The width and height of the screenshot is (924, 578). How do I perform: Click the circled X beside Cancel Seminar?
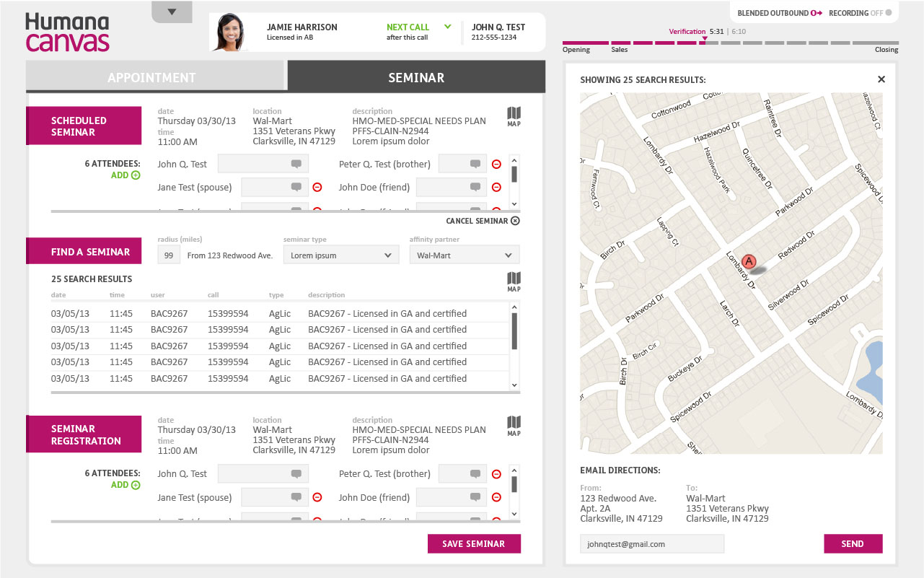coord(515,221)
